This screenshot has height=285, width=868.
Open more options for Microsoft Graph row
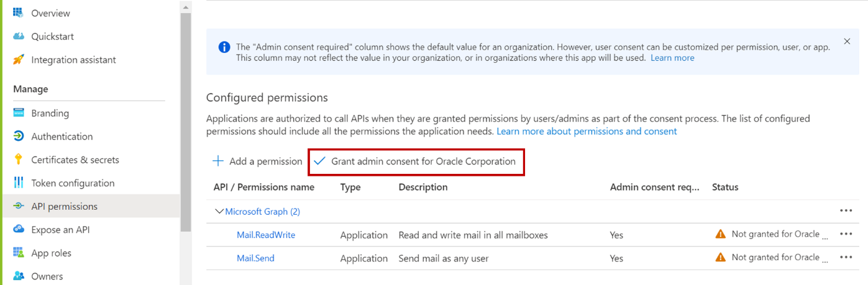coord(846,211)
